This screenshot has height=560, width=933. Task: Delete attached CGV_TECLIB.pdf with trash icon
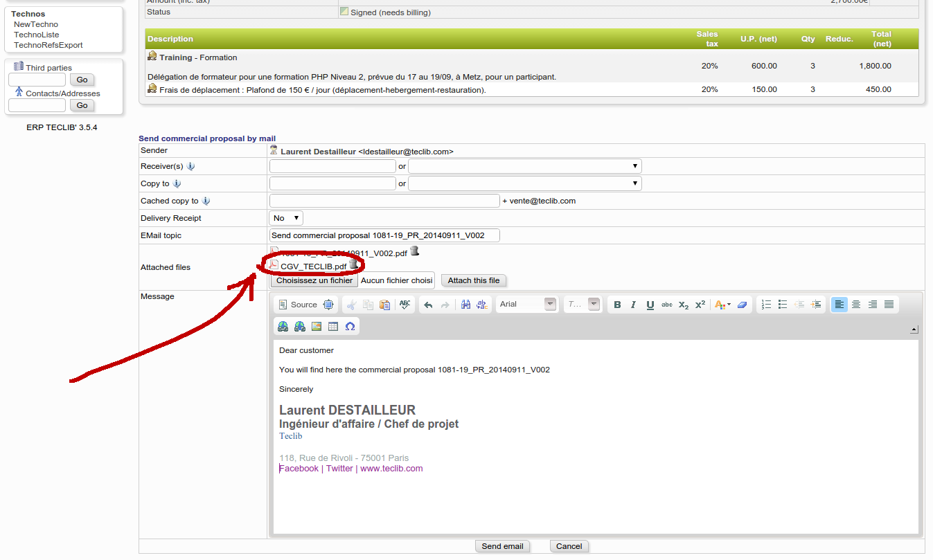point(354,265)
